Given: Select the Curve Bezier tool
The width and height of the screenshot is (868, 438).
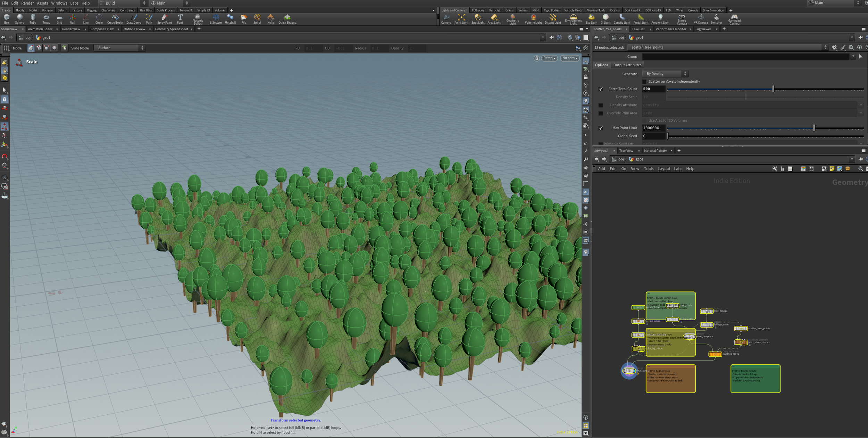Looking at the screenshot, I should click(115, 19).
